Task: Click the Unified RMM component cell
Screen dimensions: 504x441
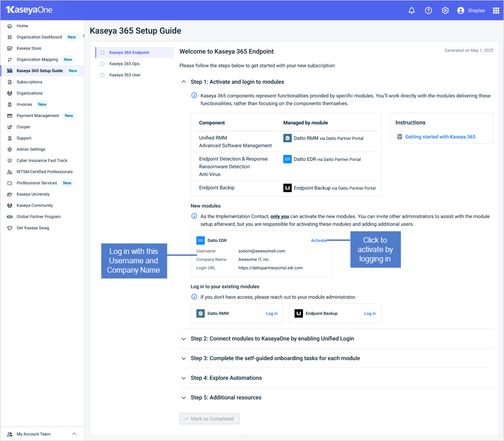Action: pyautogui.click(x=213, y=138)
